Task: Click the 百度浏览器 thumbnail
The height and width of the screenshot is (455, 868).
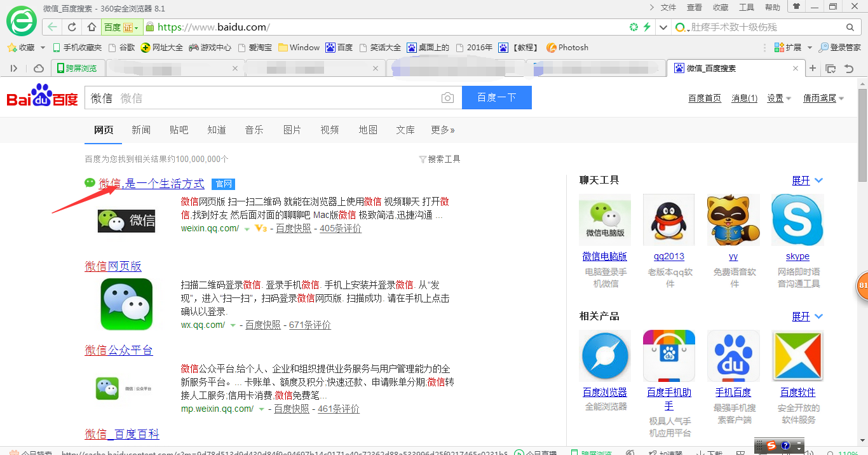Action: pos(605,356)
